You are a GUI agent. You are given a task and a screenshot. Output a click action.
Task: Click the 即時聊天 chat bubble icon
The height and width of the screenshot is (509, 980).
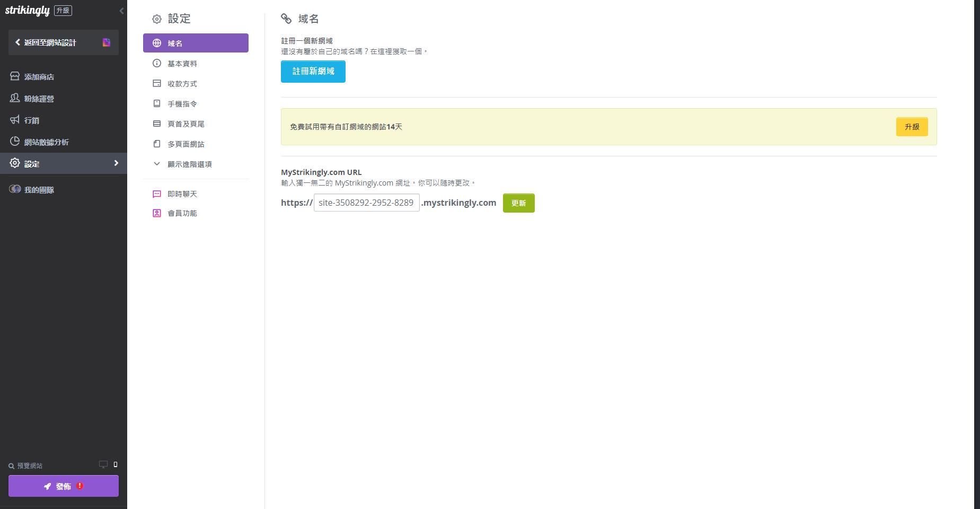tap(157, 194)
